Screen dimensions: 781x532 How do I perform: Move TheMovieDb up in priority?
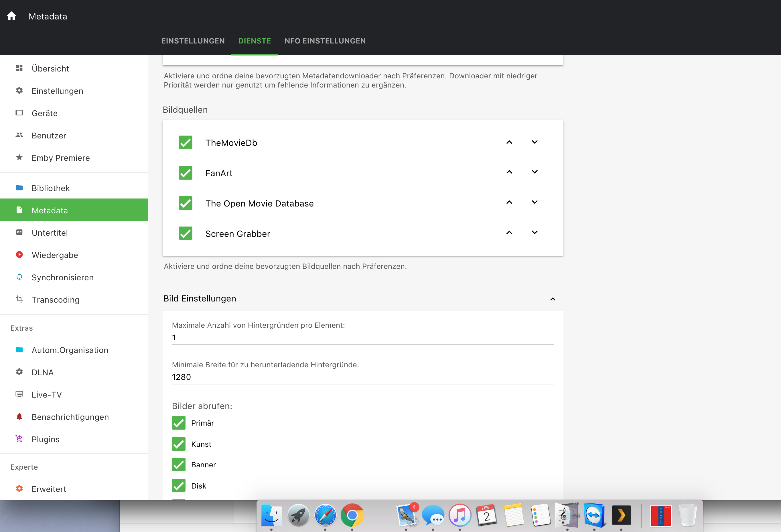[x=510, y=142]
